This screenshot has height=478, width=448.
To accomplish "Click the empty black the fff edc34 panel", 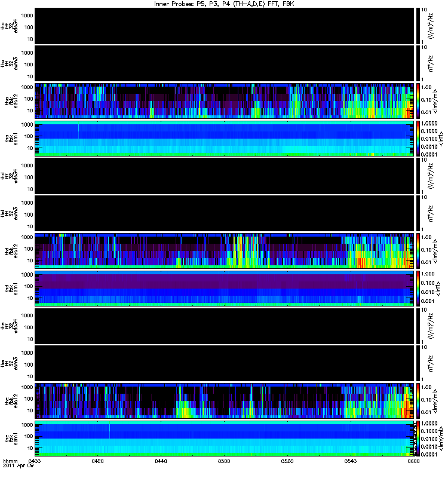I will point(225,326).
